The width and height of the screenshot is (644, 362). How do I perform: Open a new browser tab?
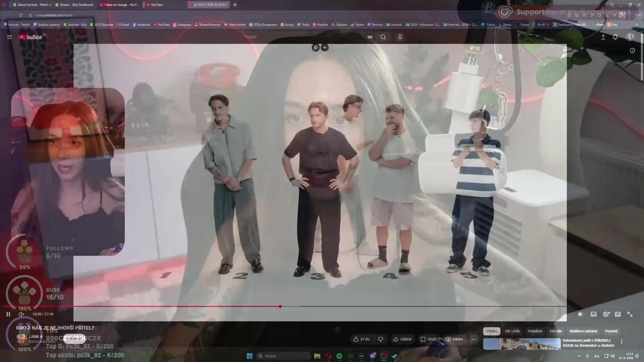coord(234,5)
